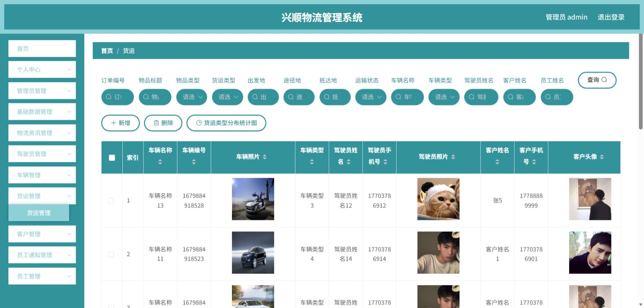The height and width of the screenshot is (308, 644).
Task: Click the 索引 column header
Action: 133,158
